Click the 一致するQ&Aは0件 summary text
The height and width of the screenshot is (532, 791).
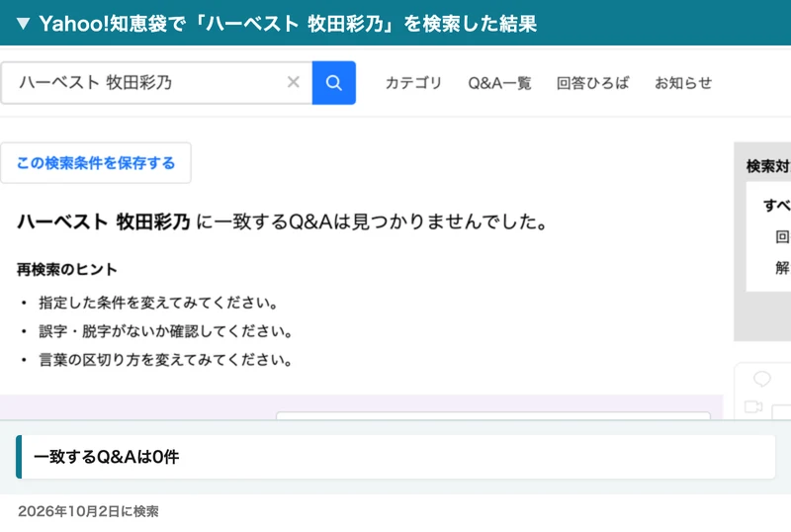[x=107, y=457]
